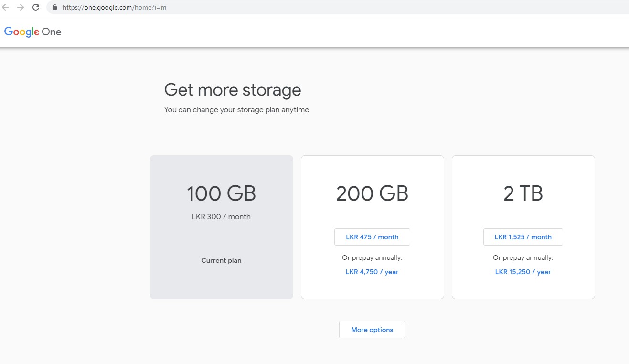Click the padlock site security icon
Image resolution: width=629 pixels, height=364 pixels.
coord(54,7)
